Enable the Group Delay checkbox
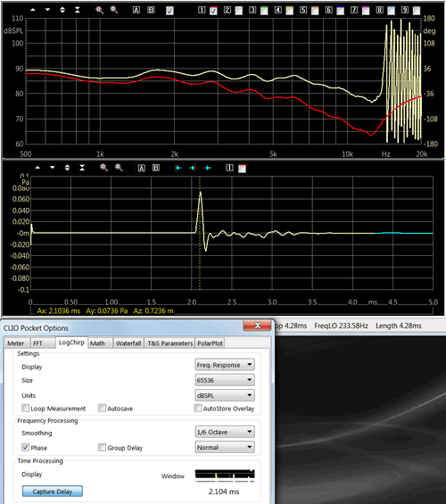Screen dimensions: 446x504 click(x=102, y=447)
